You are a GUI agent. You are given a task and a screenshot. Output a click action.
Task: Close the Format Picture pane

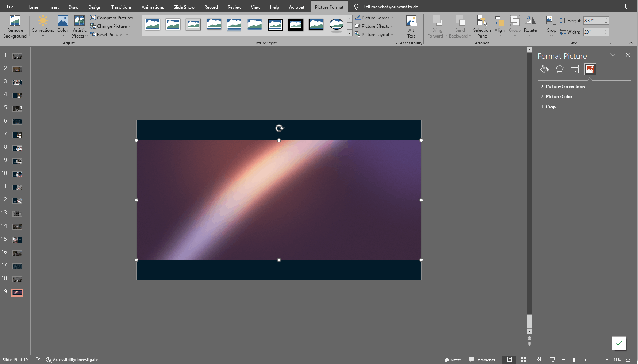[x=628, y=55]
